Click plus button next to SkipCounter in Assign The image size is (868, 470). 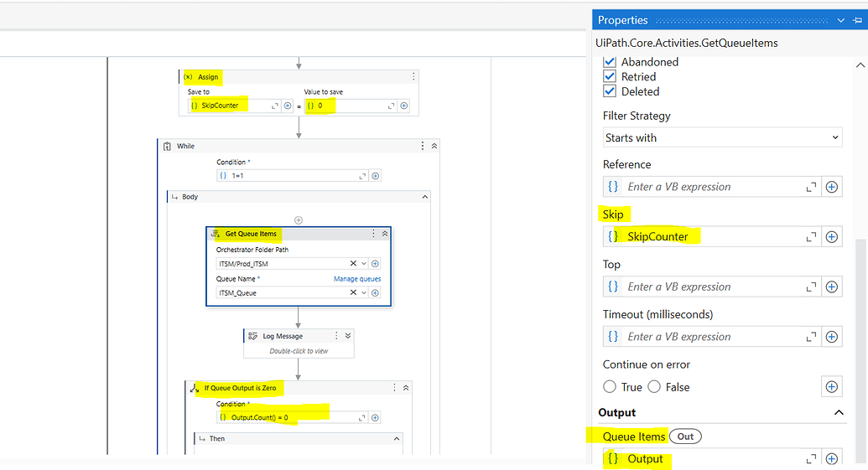pyautogui.click(x=288, y=106)
